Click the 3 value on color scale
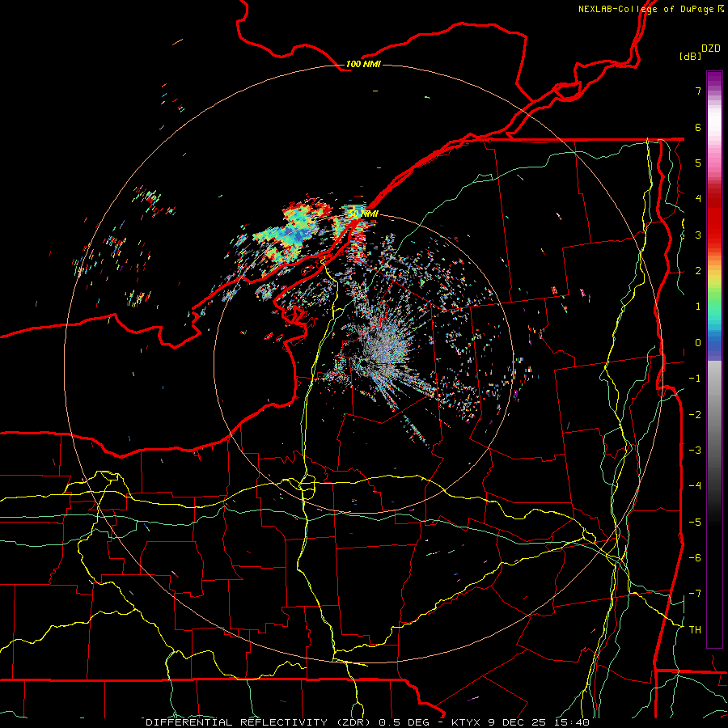The width and height of the screenshot is (728, 728). pos(698,235)
